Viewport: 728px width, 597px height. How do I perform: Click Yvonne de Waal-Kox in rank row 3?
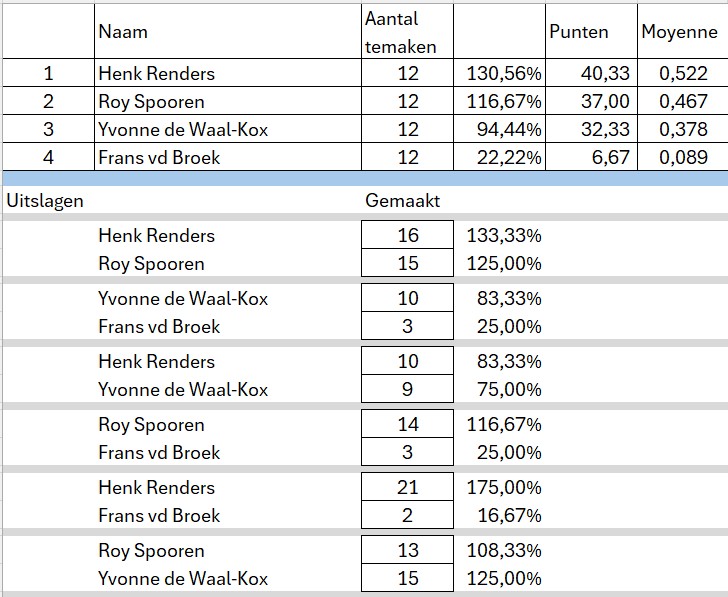click(226, 129)
